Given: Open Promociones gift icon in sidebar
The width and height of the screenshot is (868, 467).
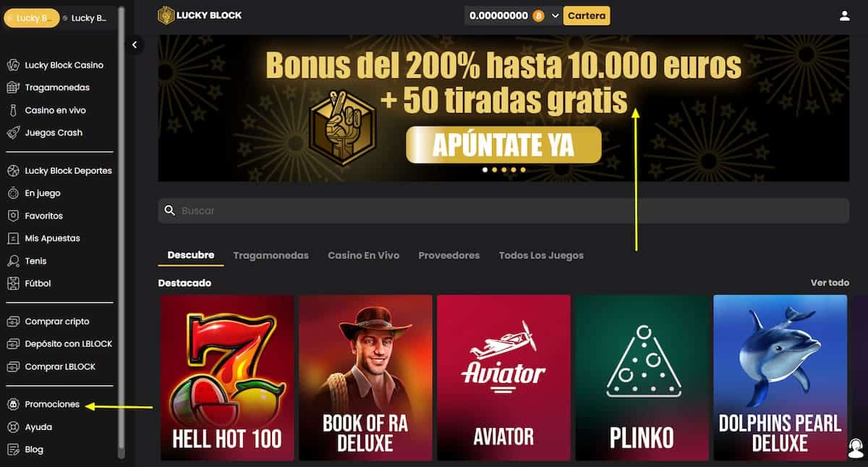Looking at the screenshot, I should (12, 404).
